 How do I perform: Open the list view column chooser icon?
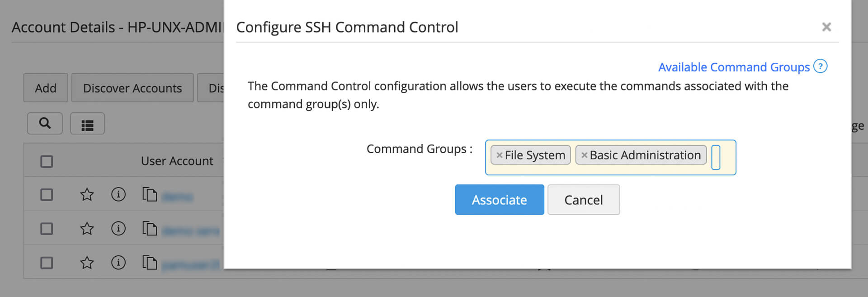point(87,125)
